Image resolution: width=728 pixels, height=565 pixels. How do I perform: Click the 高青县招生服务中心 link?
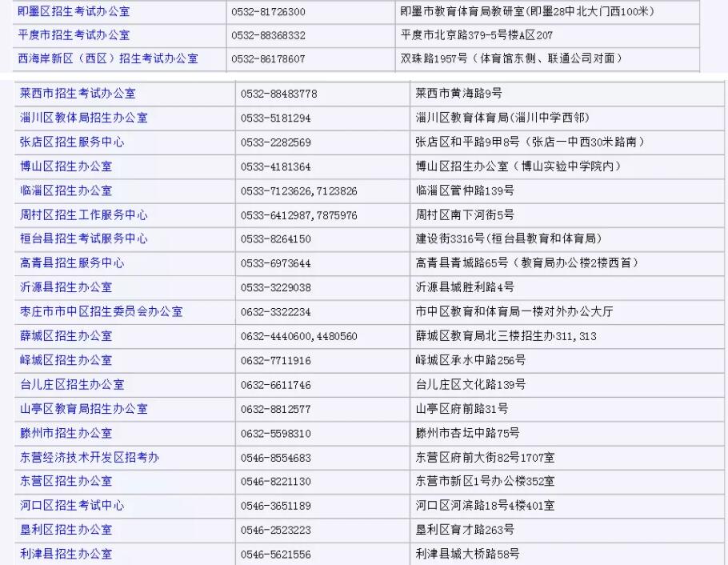pos(72,262)
